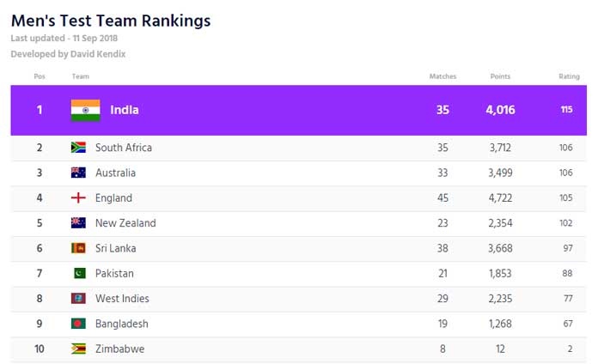Select the Pos column header
Screen dimensions: 598x364
tap(40, 76)
